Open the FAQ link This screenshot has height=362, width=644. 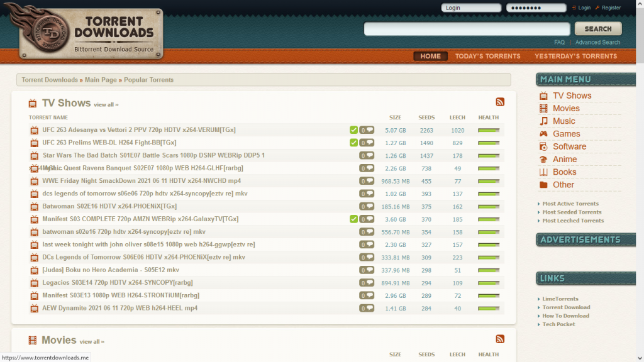pos(559,42)
